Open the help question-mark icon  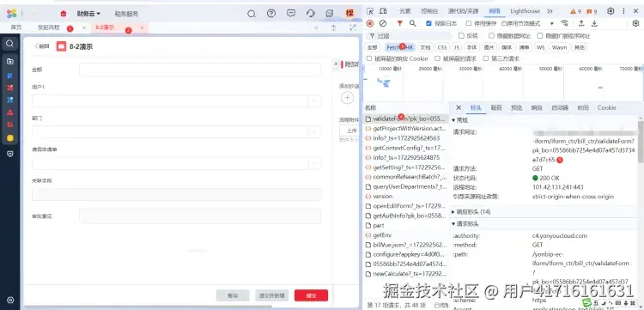coord(271,13)
